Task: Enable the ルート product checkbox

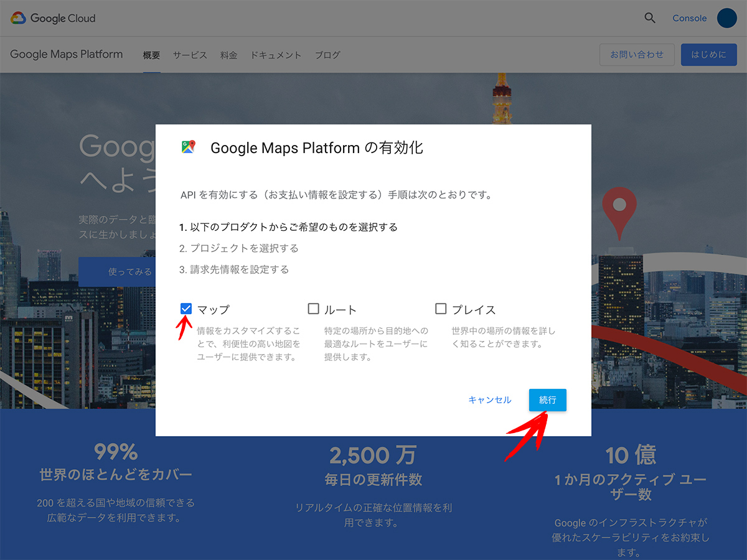Action: 314,308
